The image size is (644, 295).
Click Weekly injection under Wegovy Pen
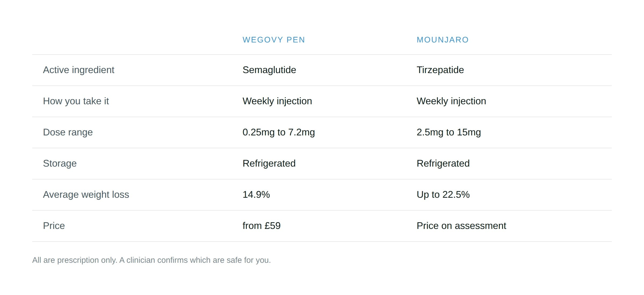pos(277,101)
